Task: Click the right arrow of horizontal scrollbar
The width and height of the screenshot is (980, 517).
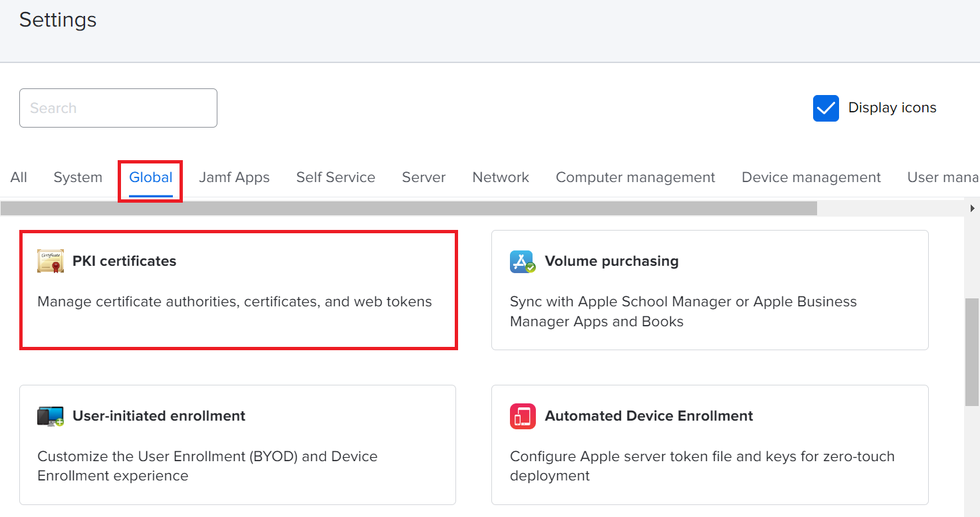Action: 972,208
